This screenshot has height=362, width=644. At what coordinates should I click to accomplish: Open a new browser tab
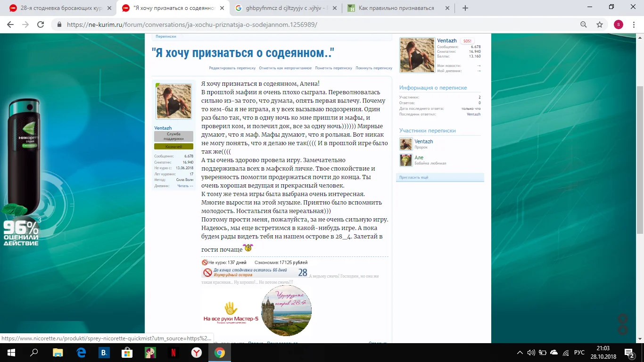(465, 8)
